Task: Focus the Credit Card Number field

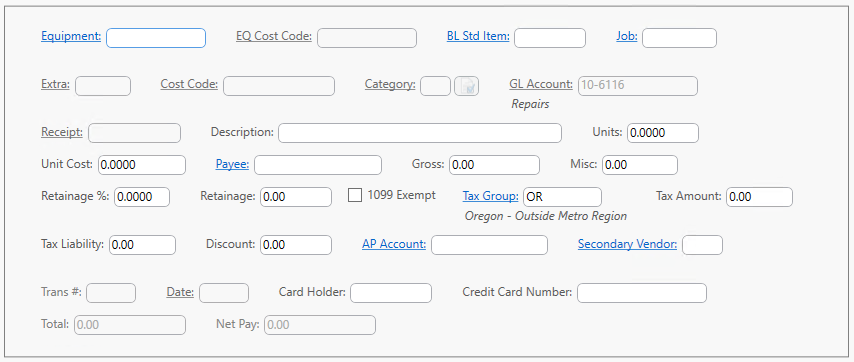Action: [x=642, y=293]
